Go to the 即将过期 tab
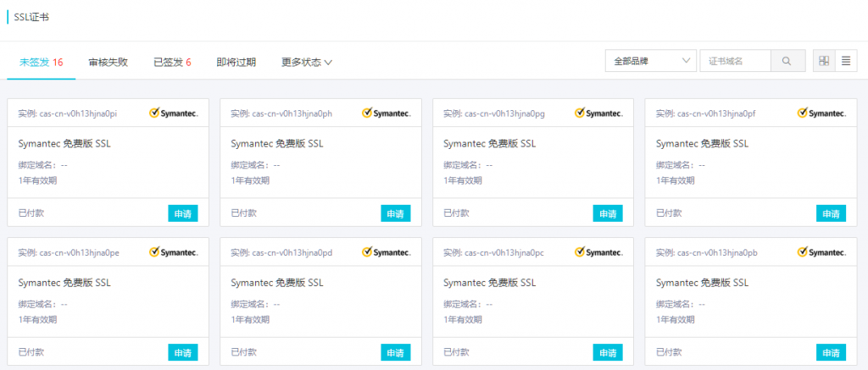This screenshot has width=868, height=370. point(236,63)
